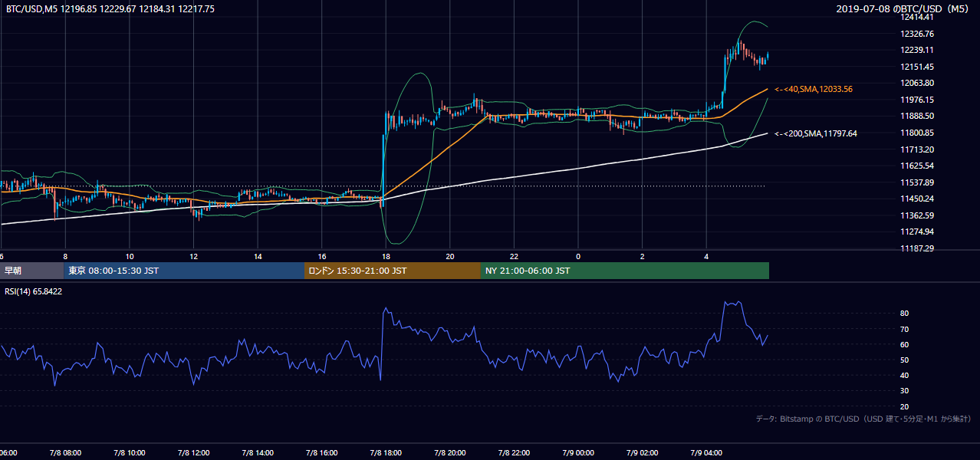Click price axis label 12063.80
Screen dimensions: 980x460
(916, 83)
